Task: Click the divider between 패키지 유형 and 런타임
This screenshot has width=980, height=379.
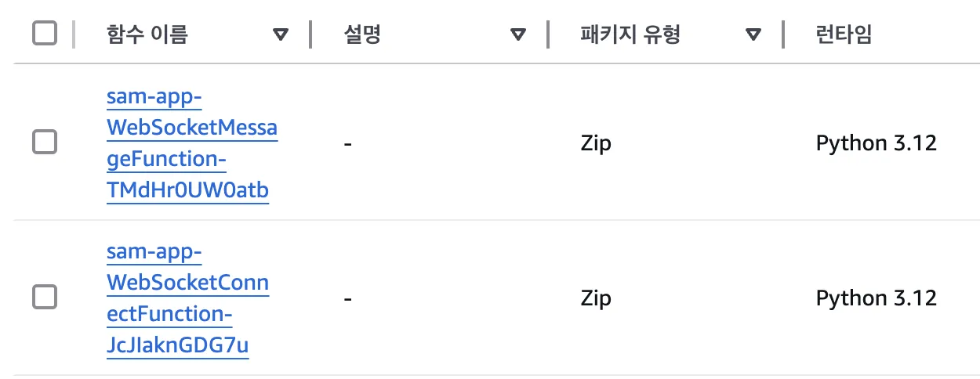Action: 783,35
